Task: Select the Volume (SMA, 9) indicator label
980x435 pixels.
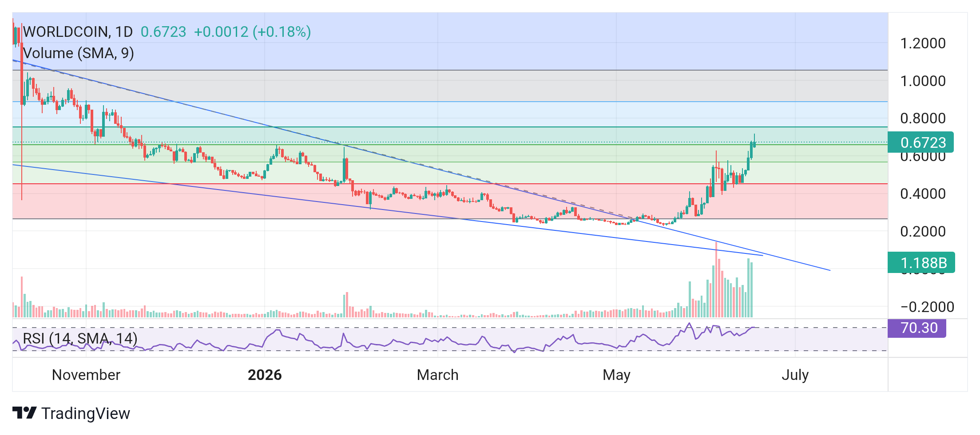Action: tap(79, 53)
